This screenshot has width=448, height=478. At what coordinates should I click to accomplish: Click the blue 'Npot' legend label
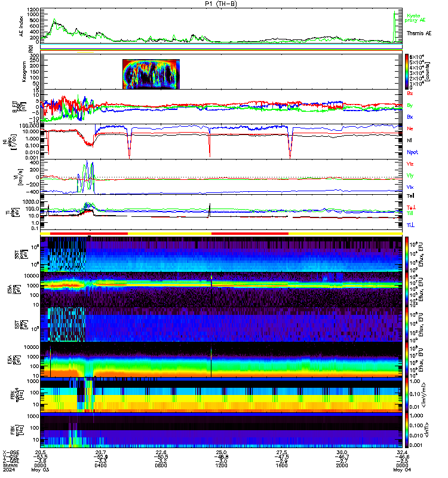pos(412,152)
